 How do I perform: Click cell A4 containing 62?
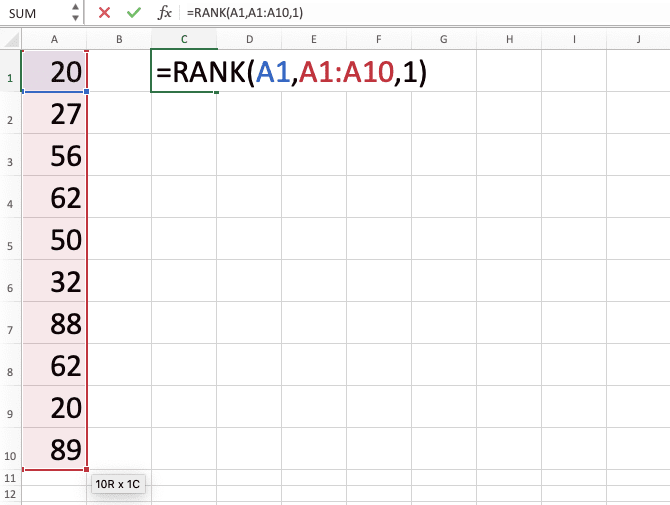(54, 197)
